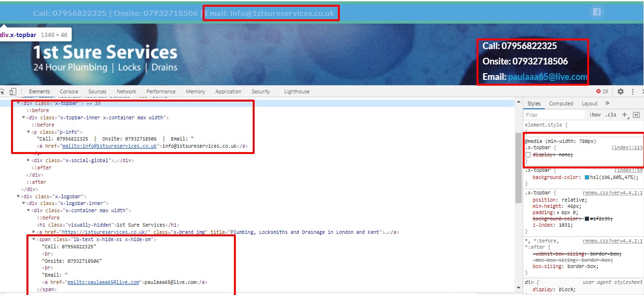Collapse the x-logobar-inner div
Image resolution: width=644 pixels, height=295 pixels.
[x=24, y=203]
